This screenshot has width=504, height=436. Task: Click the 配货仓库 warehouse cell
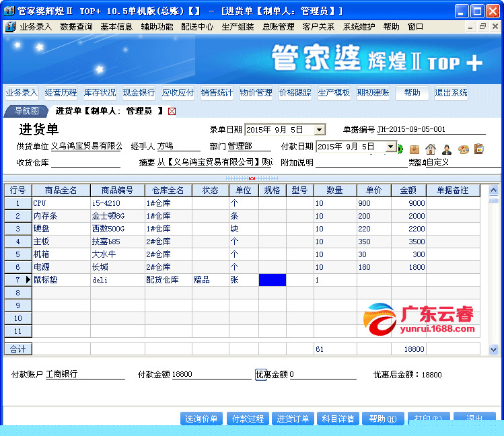tap(168, 280)
